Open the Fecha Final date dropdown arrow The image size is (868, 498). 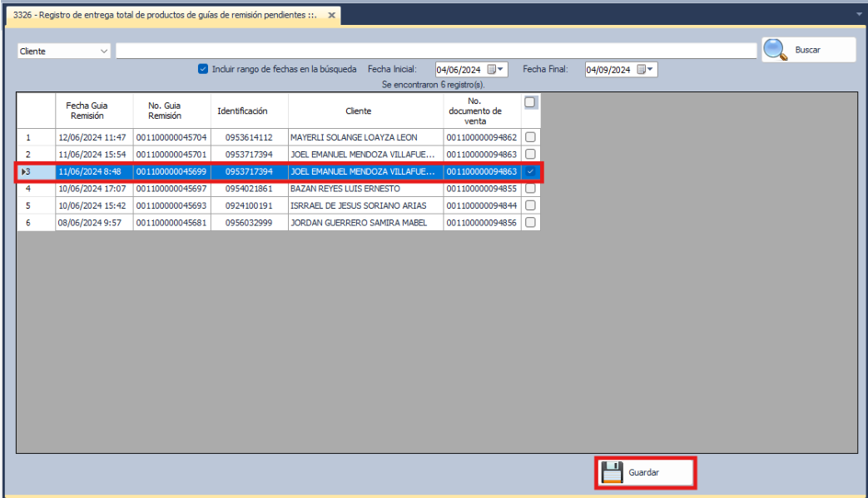click(x=651, y=70)
